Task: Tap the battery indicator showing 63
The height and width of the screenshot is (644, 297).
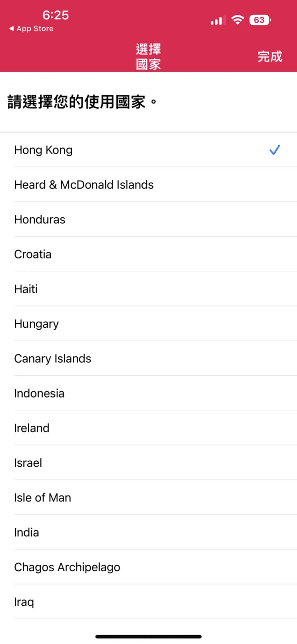Action: [260, 20]
